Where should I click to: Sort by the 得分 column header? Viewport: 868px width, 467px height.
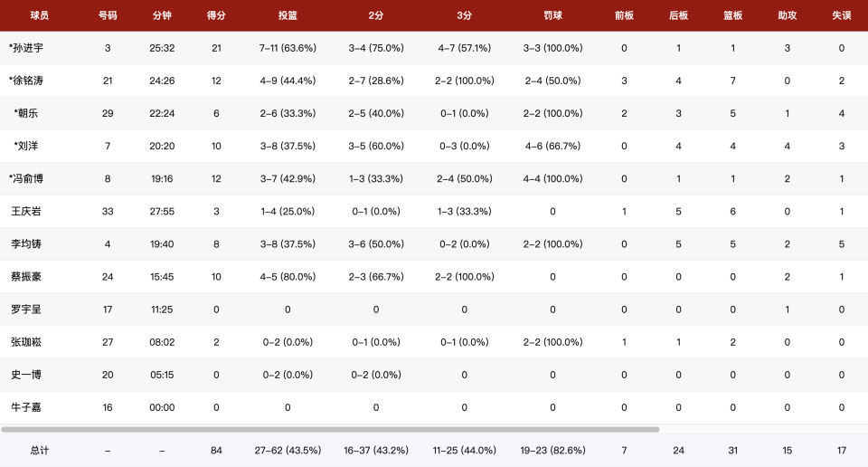click(x=216, y=15)
